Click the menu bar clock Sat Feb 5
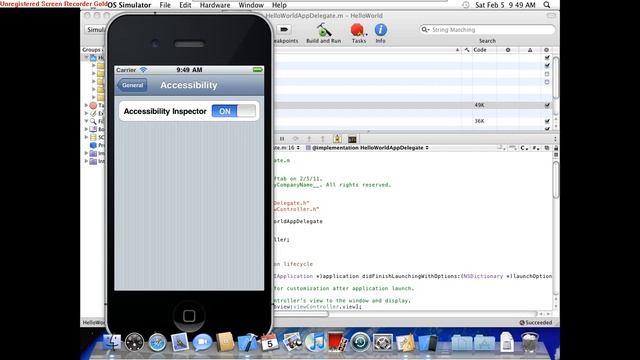The height and width of the screenshot is (360, 640). 505,5
